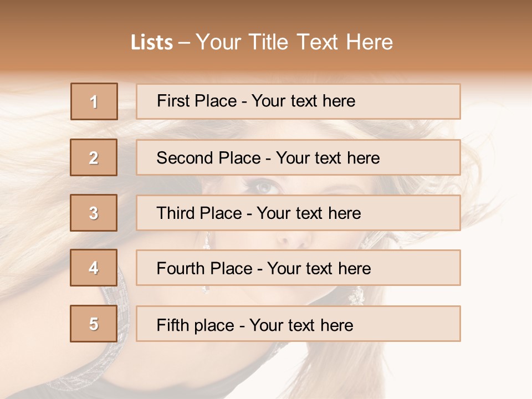Click the 'Fourth Place - Your text here' field
The image size is (532, 399).
tap(298, 268)
